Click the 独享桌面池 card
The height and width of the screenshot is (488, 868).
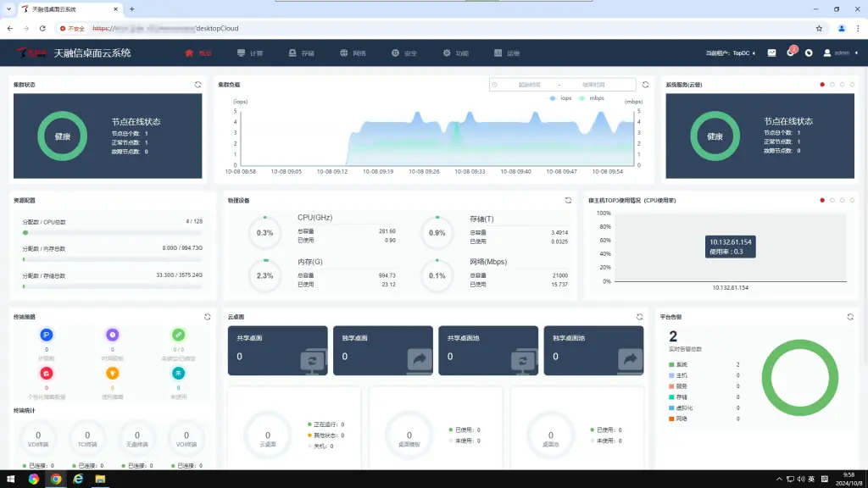[592, 350]
